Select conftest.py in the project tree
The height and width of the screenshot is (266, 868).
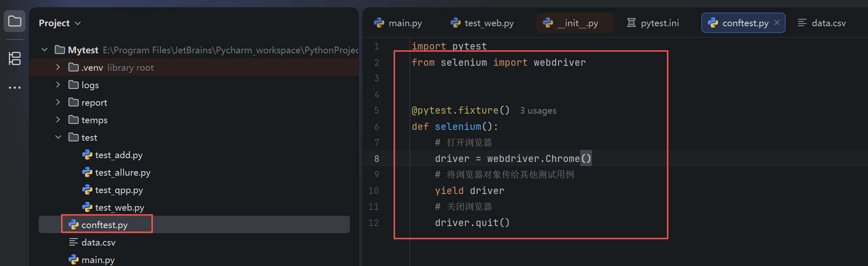(104, 225)
